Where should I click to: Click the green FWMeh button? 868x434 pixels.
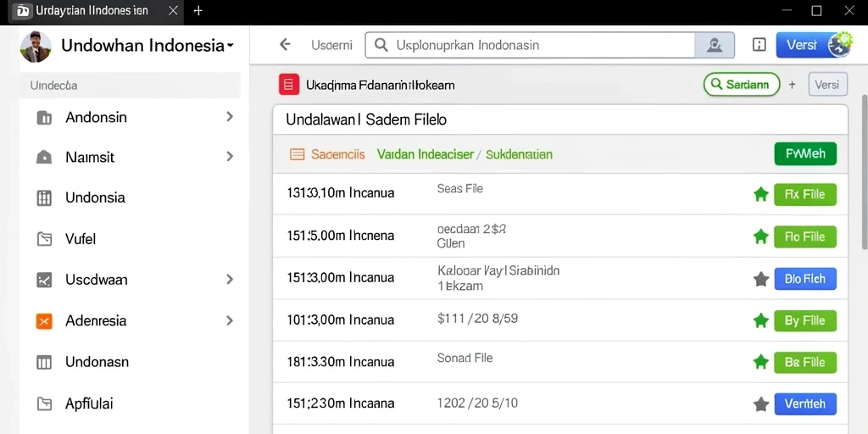pyautogui.click(x=805, y=154)
